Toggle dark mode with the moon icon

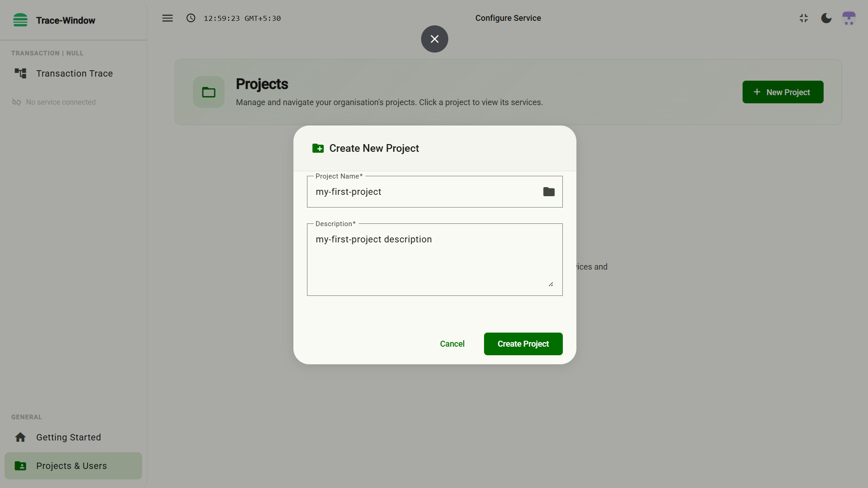point(826,18)
